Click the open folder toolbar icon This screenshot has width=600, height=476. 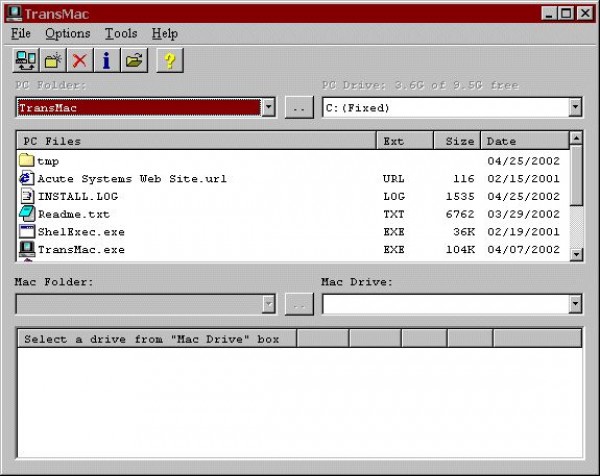click(x=134, y=61)
